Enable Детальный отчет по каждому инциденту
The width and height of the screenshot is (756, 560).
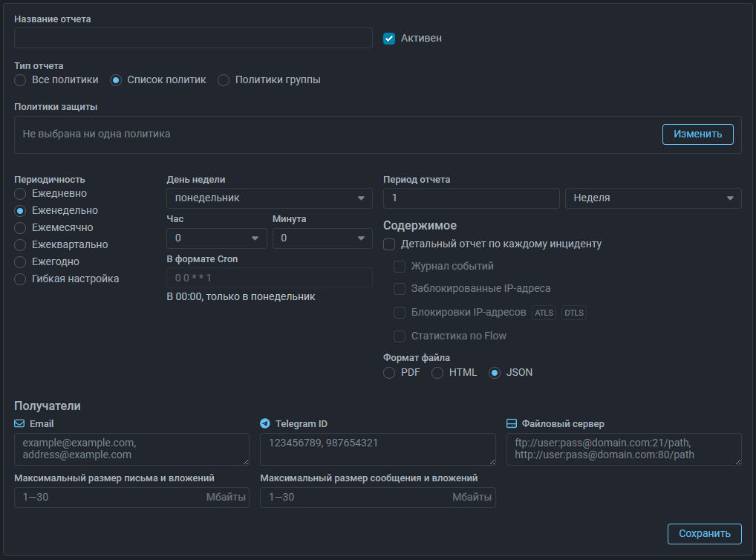[389, 244]
